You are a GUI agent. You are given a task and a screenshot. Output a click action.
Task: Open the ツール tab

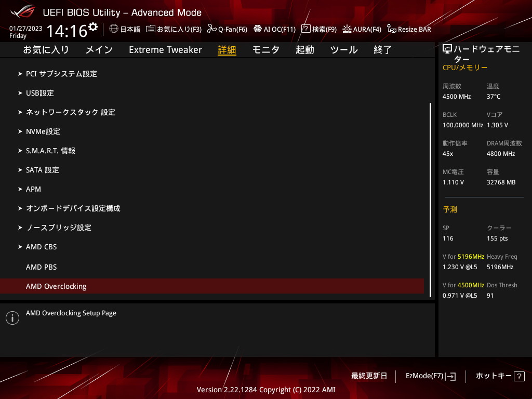[344, 50]
